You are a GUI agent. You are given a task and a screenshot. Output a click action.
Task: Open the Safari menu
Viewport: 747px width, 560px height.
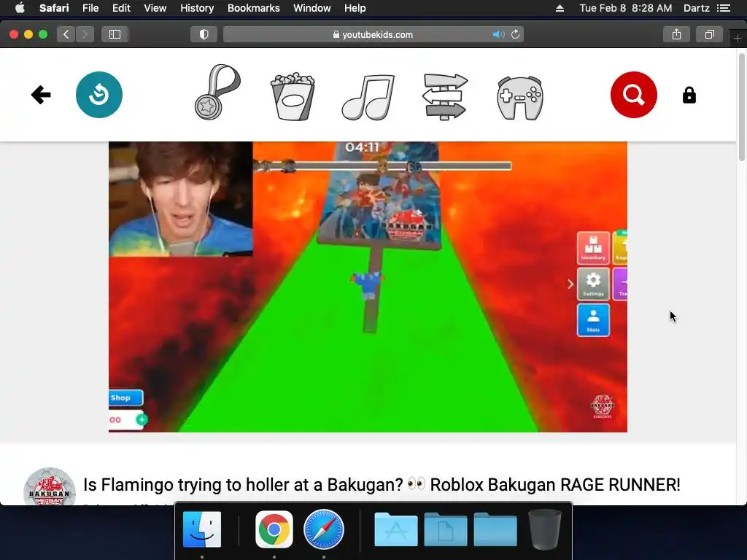[x=54, y=8]
